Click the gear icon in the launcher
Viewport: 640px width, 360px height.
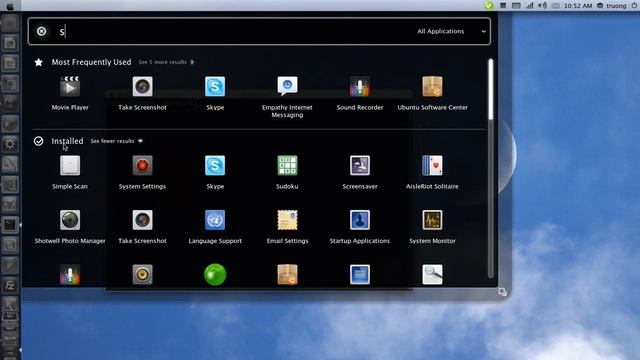point(10,144)
